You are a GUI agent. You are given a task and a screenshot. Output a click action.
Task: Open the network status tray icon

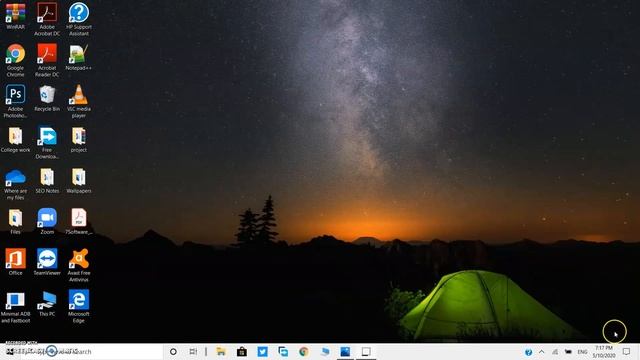[x=555, y=351]
